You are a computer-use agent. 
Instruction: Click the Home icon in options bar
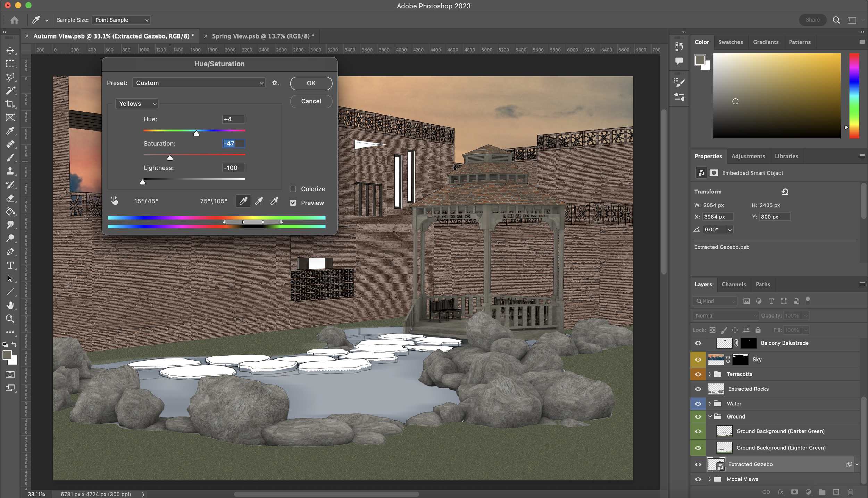[14, 20]
